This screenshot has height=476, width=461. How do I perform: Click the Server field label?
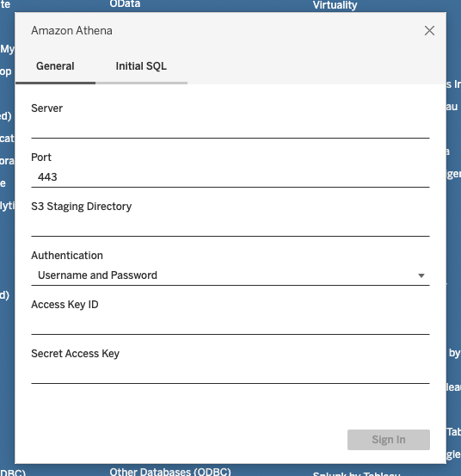pyautogui.click(x=47, y=108)
